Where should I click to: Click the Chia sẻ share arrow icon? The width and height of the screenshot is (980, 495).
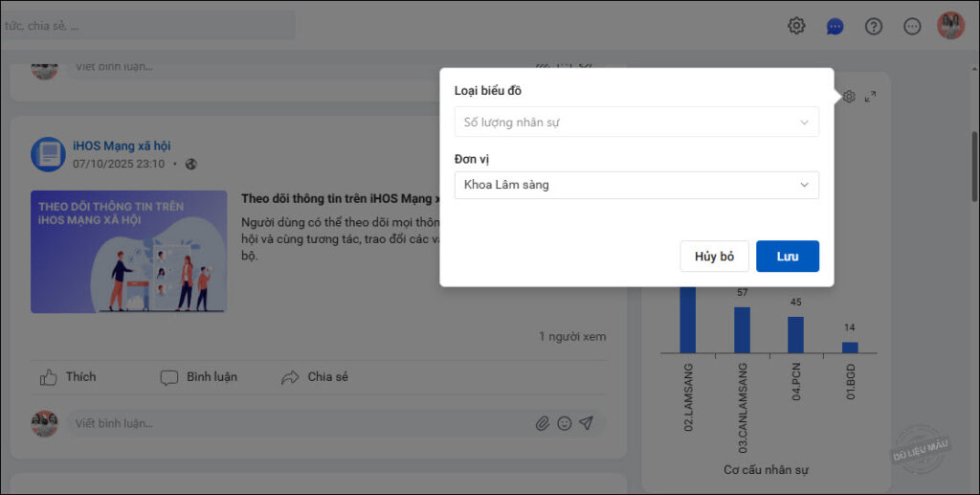click(x=290, y=377)
